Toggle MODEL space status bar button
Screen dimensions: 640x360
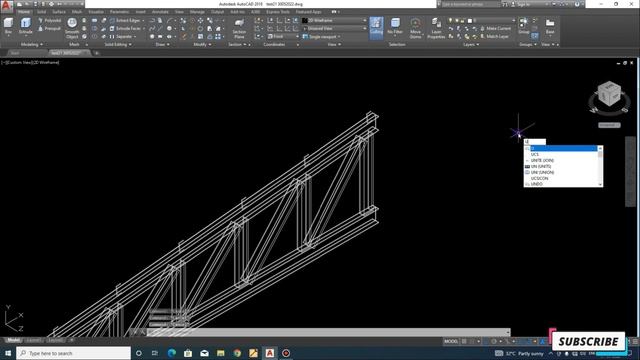pyautogui.click(x=451, y=341)
